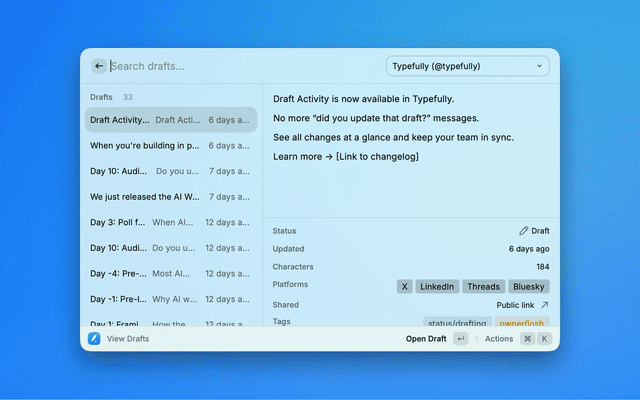Click the LinkedIn platform tag

click(x=437, y=286)
